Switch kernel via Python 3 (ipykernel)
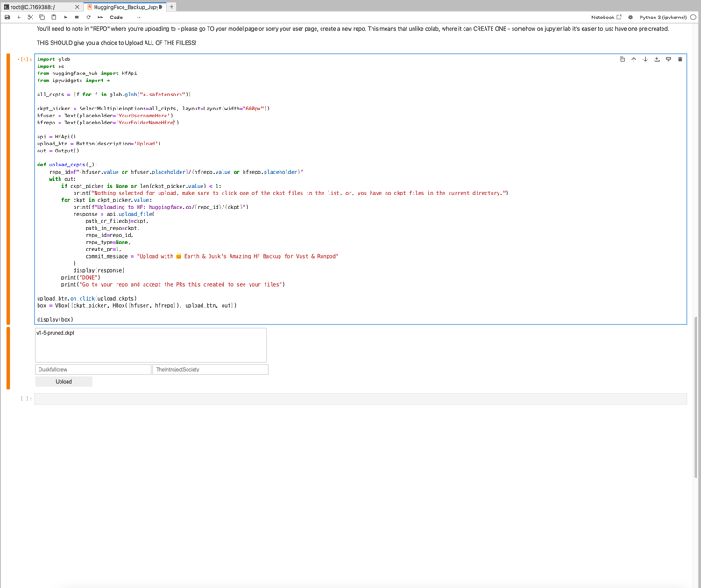The height and width of the screenshot is (588, 701). pyautogui.click(x=663, y=18)
